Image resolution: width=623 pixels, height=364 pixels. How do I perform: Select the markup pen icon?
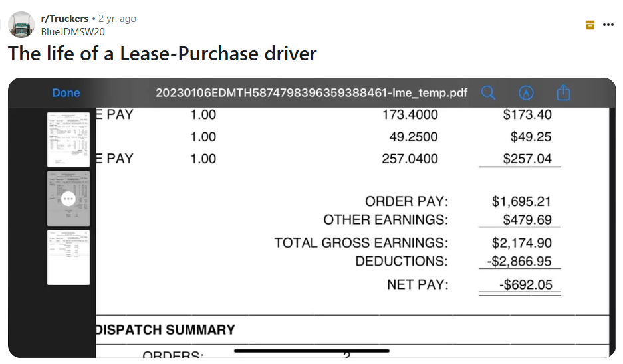coord(526,93)
